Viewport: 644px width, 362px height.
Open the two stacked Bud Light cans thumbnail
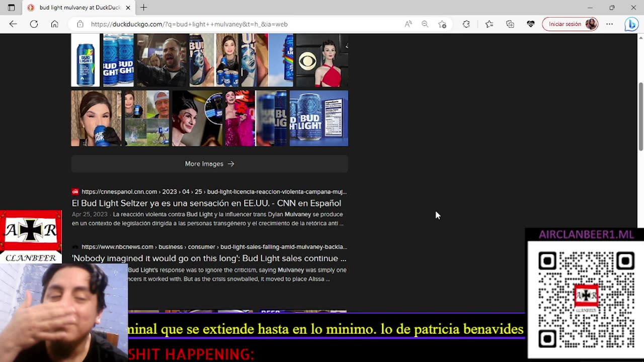118,60
